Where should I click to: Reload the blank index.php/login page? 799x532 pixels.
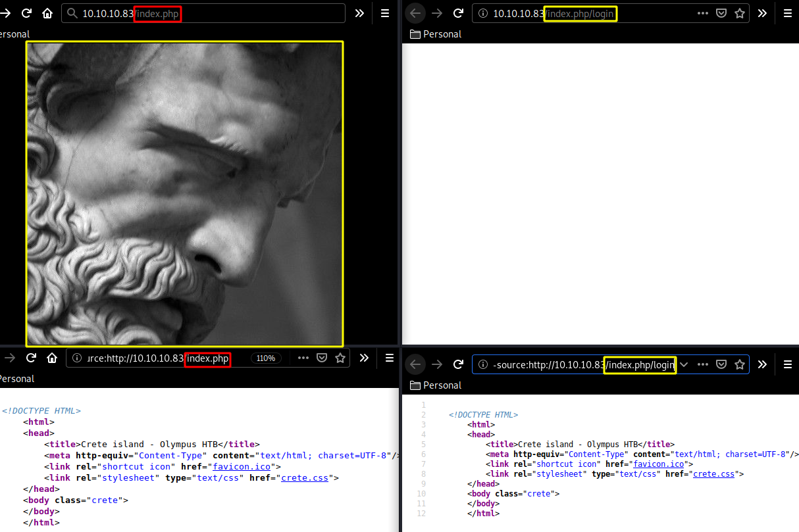click(459, 13)
